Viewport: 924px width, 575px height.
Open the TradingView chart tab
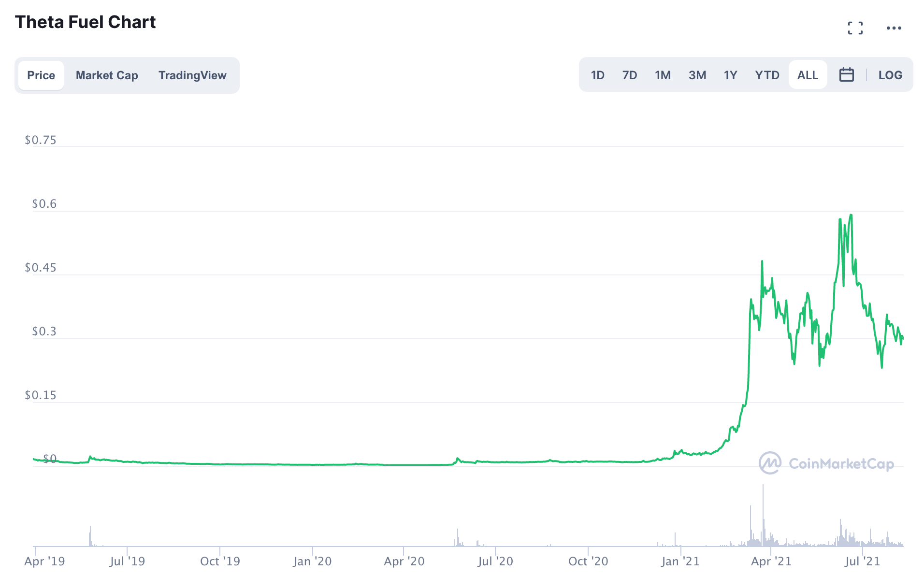pyautogui.click(x=192, y=75)
